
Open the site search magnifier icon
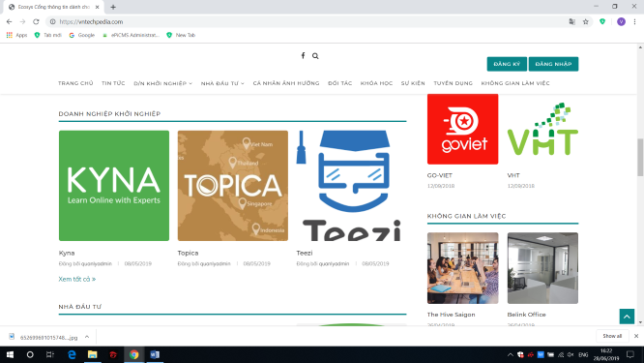tap(315, 56)
